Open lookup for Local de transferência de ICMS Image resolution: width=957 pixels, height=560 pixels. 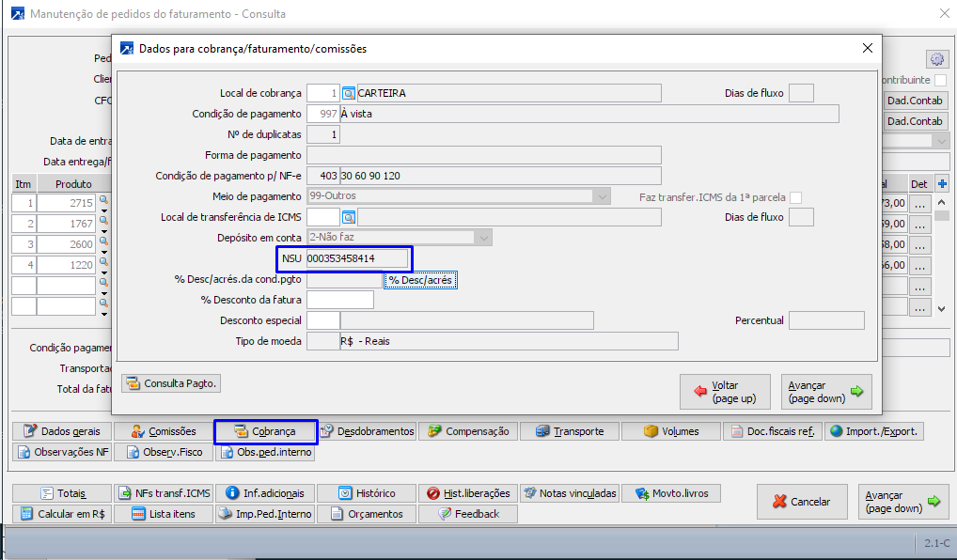[348, 217]
